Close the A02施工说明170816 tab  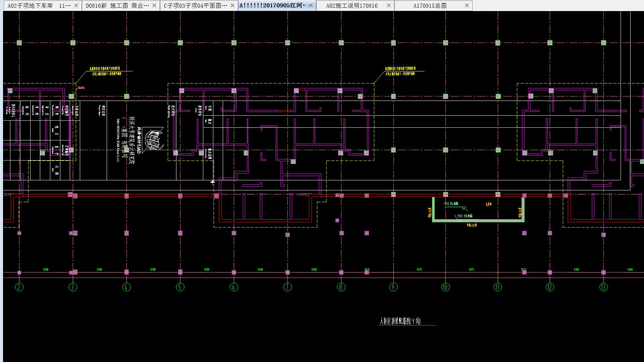click(389, 6)
